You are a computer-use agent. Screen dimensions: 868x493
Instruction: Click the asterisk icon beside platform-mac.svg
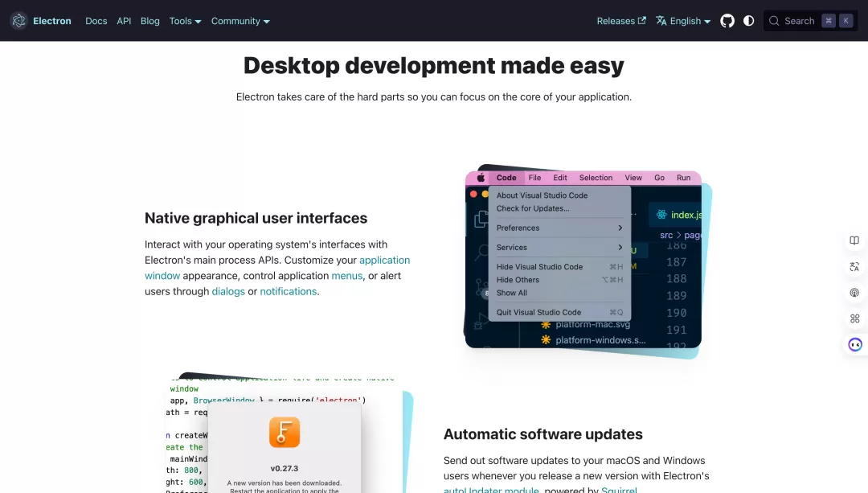click(x=546, y=325)
